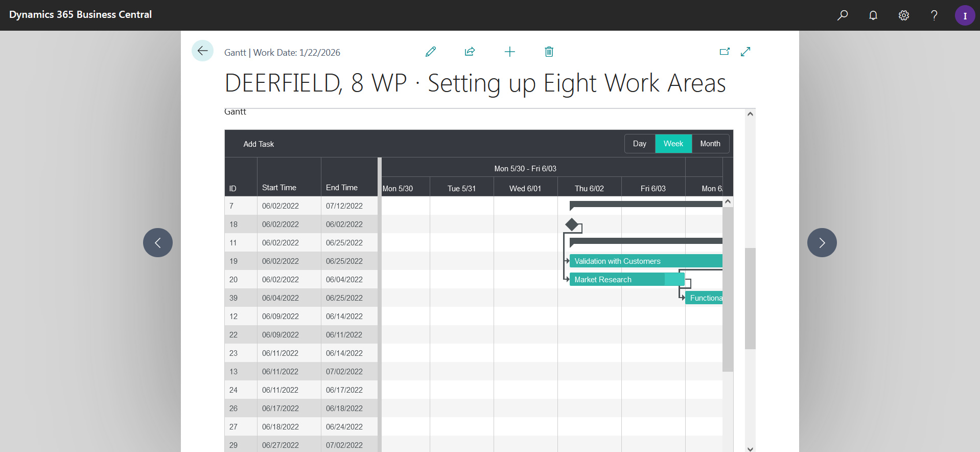Go to previous record arrow
Screen dimensions: 980x452
click(x=158, y=242)
